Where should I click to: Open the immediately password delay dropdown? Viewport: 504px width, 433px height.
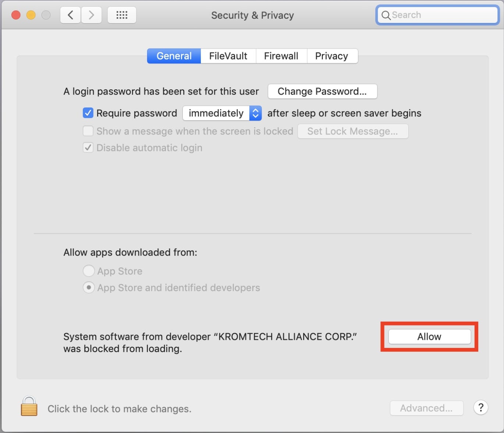click(x=222, y=113)
